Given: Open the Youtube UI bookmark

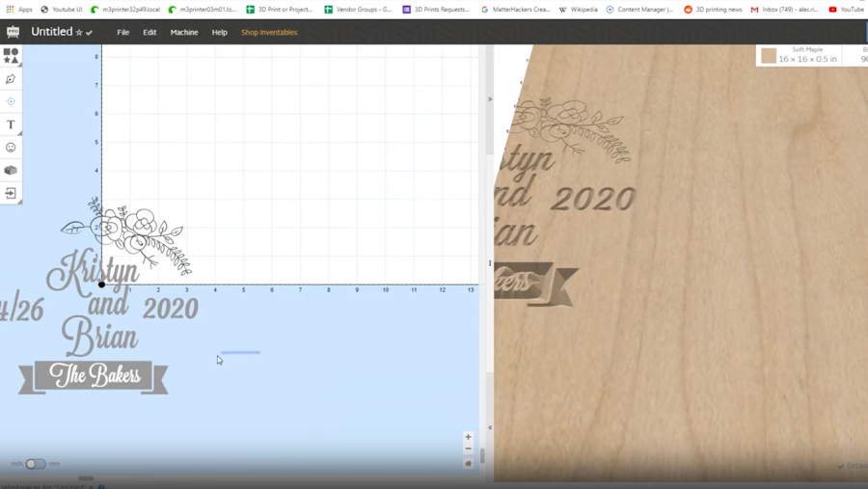Looking at the screenshot, I should 62,10.
